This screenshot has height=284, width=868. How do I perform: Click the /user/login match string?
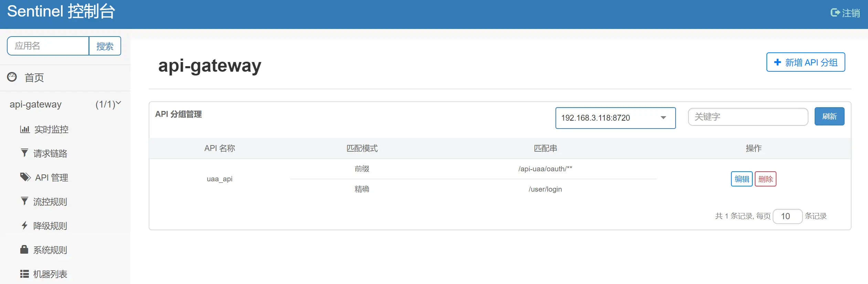tap(545, 189)
